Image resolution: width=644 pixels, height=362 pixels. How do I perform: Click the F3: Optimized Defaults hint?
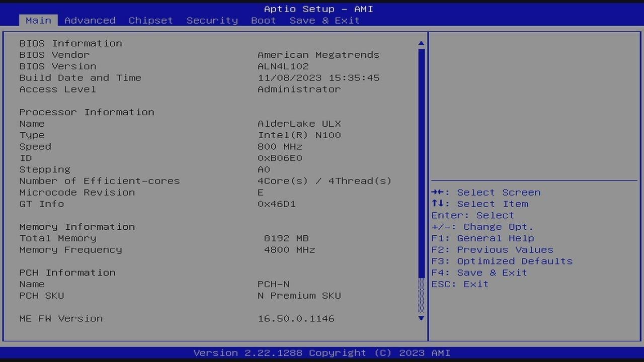point(502,261)
